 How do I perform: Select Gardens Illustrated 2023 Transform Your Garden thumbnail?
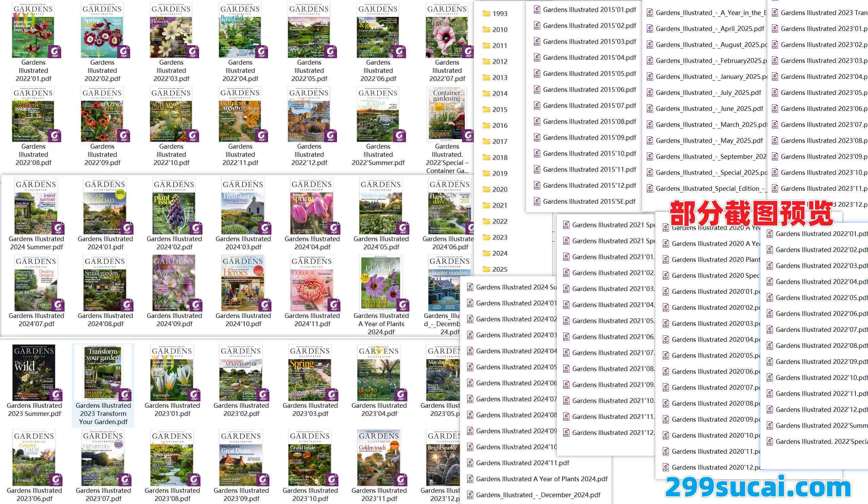point(103,372)
